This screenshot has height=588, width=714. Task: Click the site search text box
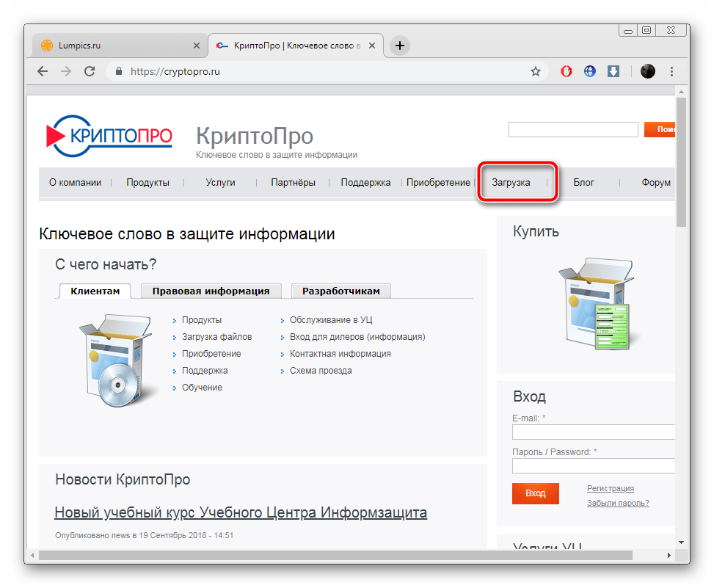pyautogui.click(x=572, y=129)
